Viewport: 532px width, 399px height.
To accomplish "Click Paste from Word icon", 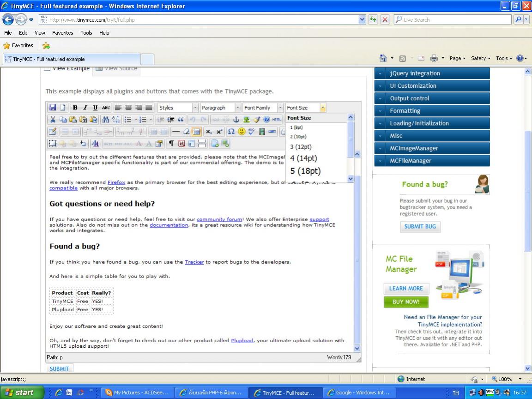I will (93, 120).
